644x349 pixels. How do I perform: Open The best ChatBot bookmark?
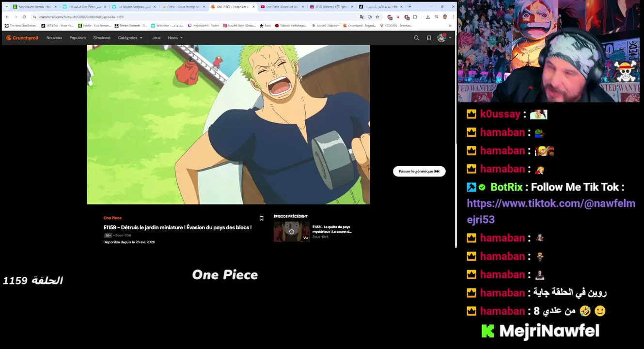[21, 26]
